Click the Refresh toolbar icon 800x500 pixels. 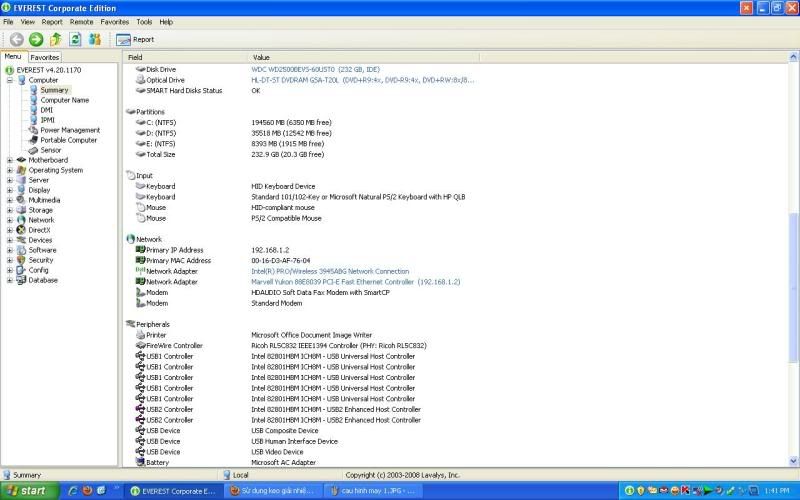pyautogui.click(x=75, y=39)
